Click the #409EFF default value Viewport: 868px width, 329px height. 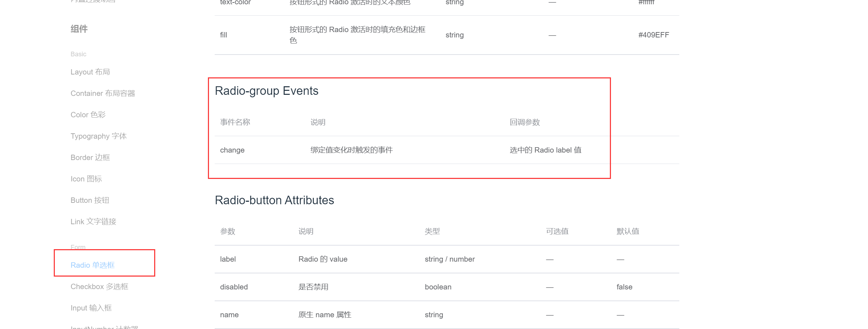coord(653,35)
